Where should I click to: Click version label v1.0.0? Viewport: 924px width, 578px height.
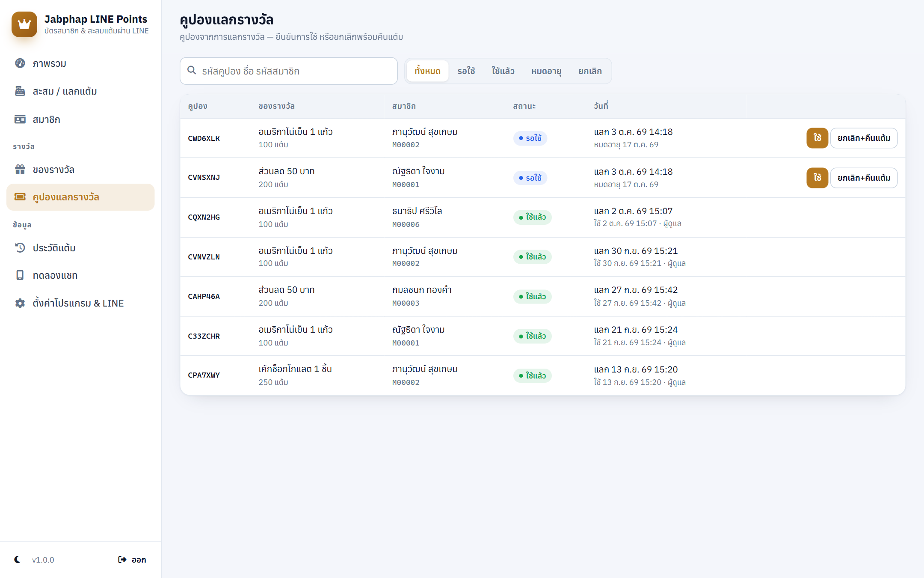[43, 560]
